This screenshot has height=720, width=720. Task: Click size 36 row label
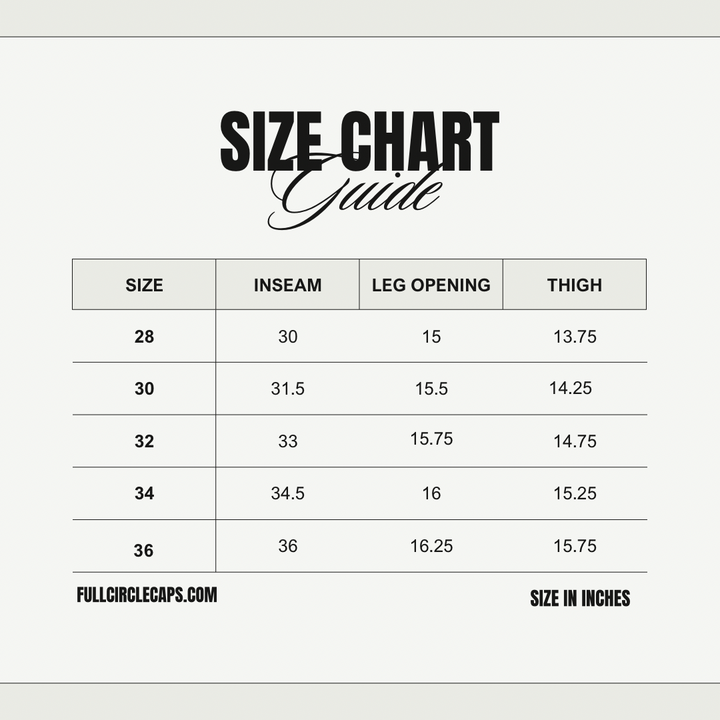pos(144,550)
